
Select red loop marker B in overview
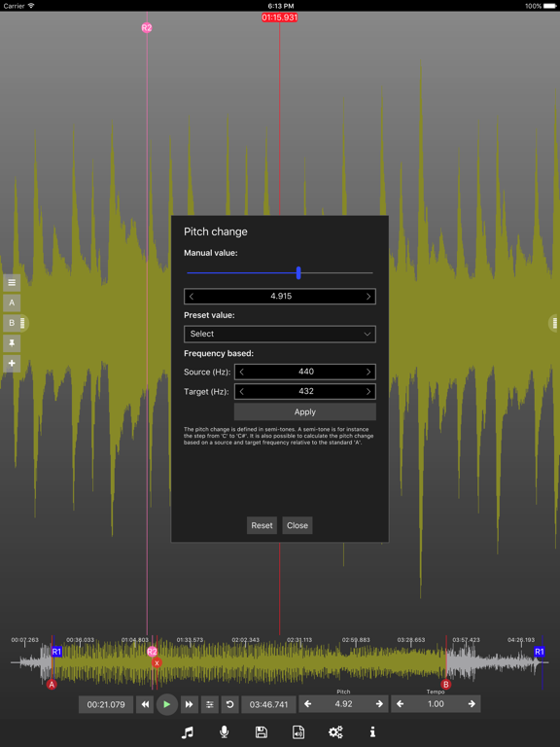pyautogui.click(x=445, y=685)
